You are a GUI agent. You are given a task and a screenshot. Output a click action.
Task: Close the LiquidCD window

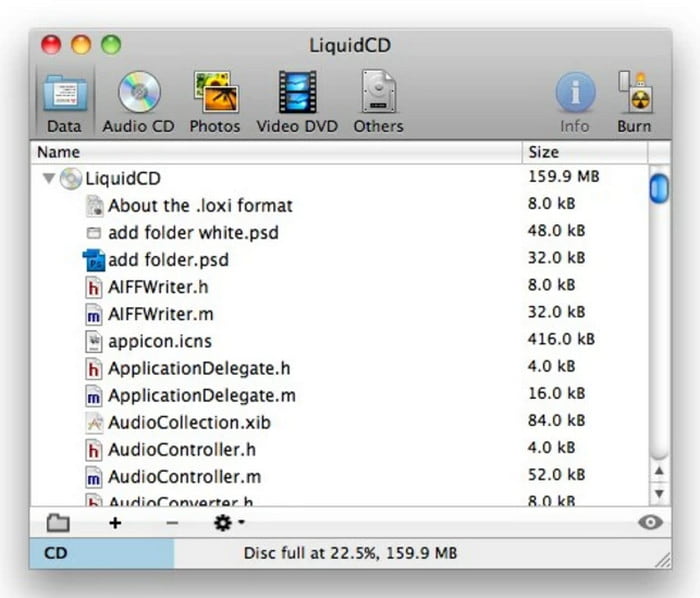click(x=51, y=45)
